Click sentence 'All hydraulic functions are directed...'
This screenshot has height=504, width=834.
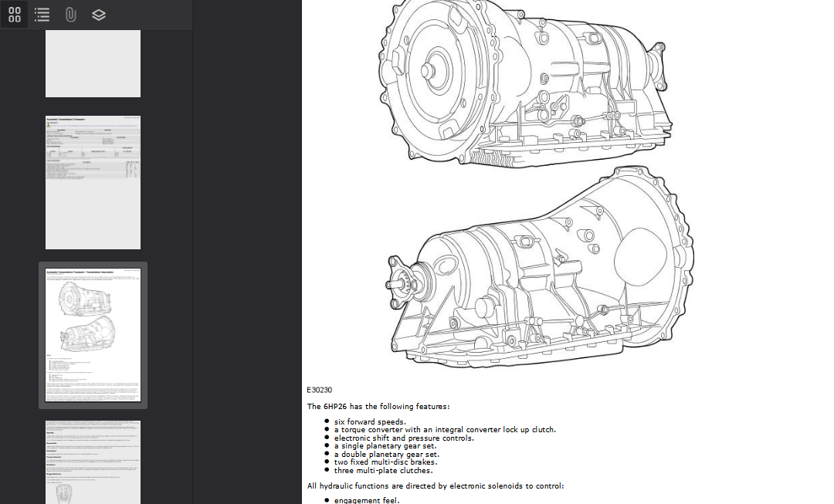(435, 486)
